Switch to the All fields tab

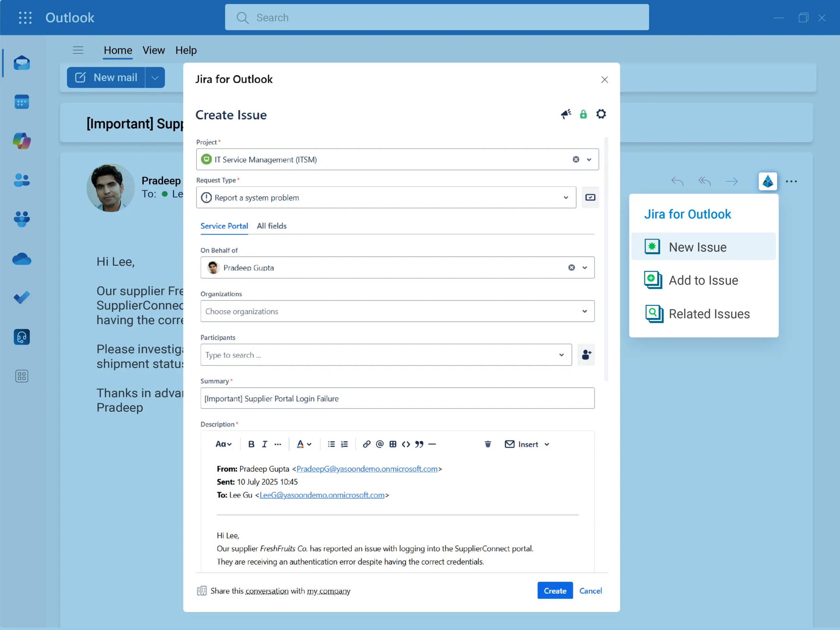(271, 226)
